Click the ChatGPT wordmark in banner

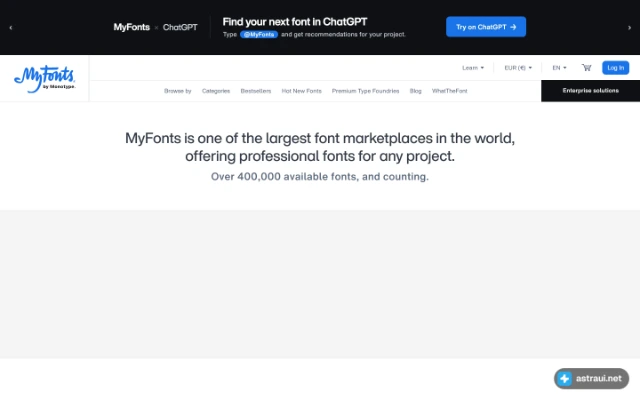(x=180, y=27)
